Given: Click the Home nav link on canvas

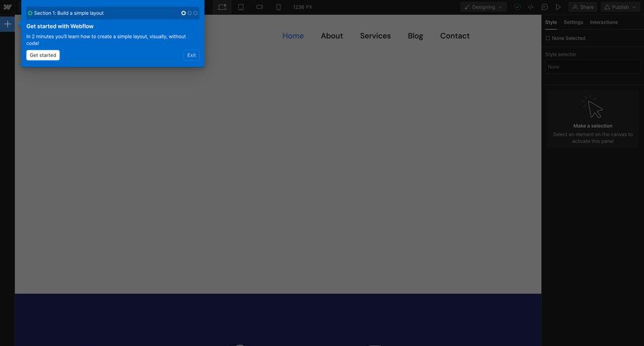Looking at the screenshot, I should 293,36.
